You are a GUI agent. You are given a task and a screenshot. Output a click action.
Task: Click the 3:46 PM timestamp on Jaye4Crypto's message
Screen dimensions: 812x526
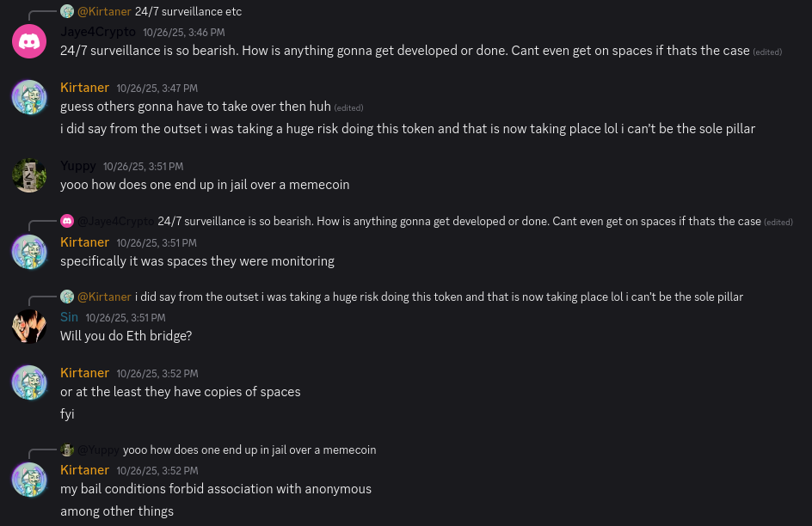(x=184, y=33)
